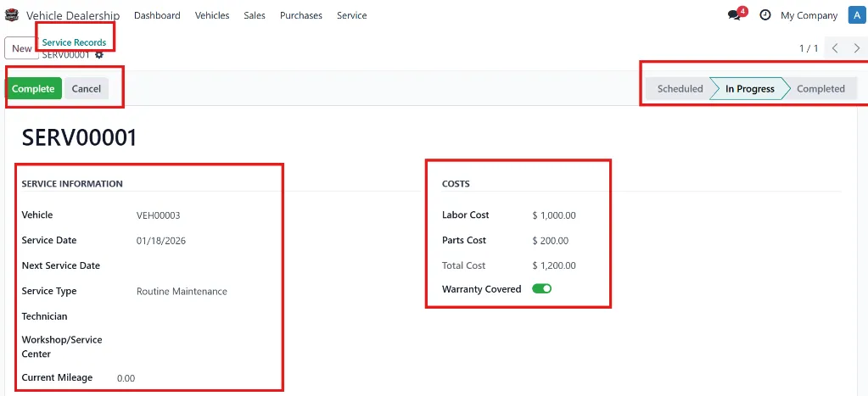
Task: Go to previous record arrow
Action: pos(835,48)
